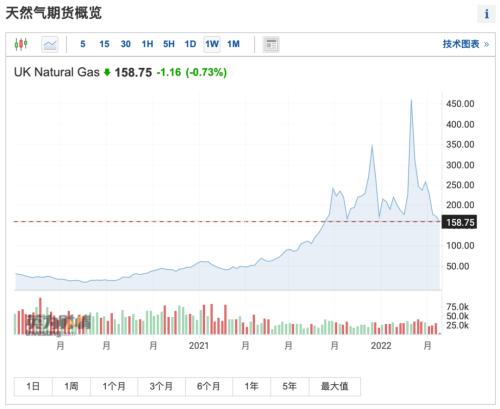This screenshot has height=409, width=500.
Task: Choose the 5H interval
Action: [169, 44]
